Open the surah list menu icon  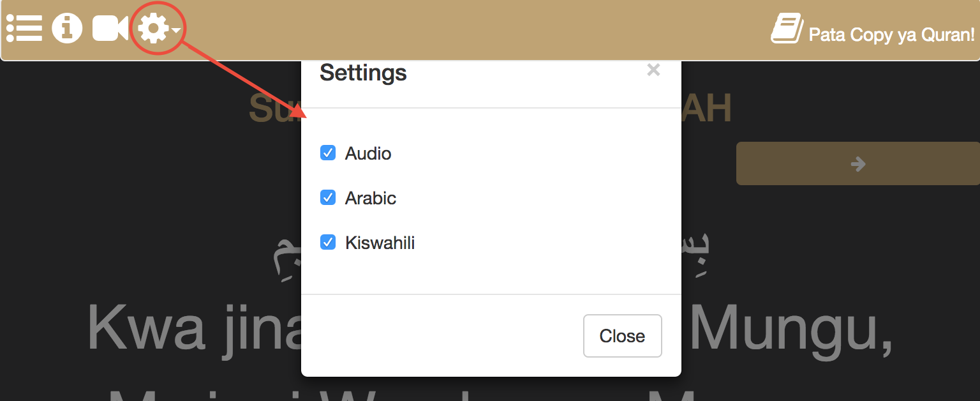click(x=24, y=28)
